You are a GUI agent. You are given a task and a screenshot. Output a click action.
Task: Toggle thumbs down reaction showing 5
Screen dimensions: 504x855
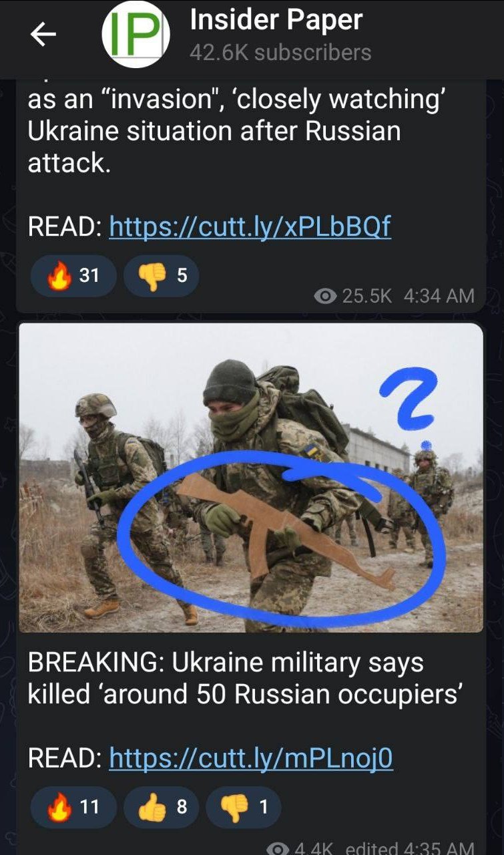click(162, 275)
